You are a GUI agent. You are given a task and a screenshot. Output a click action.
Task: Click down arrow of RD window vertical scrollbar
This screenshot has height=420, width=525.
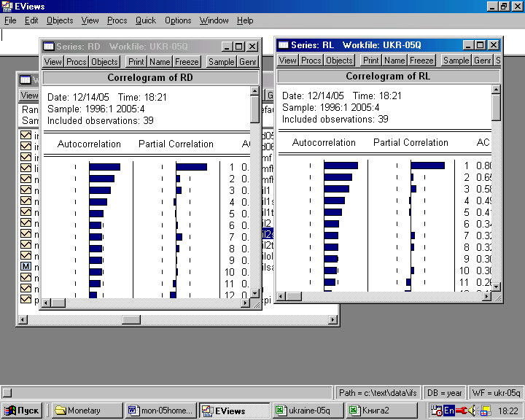click(254, 293)
